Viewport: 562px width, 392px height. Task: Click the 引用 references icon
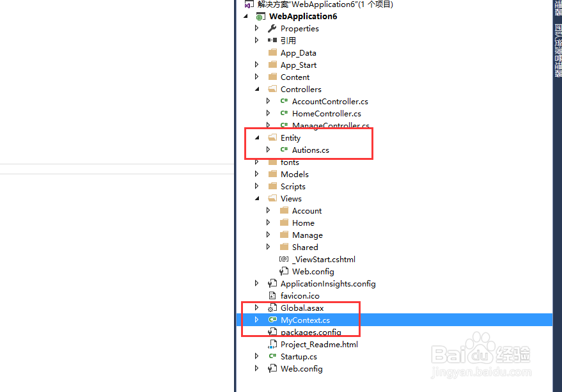pyautogui.click(x=272, y=40)
